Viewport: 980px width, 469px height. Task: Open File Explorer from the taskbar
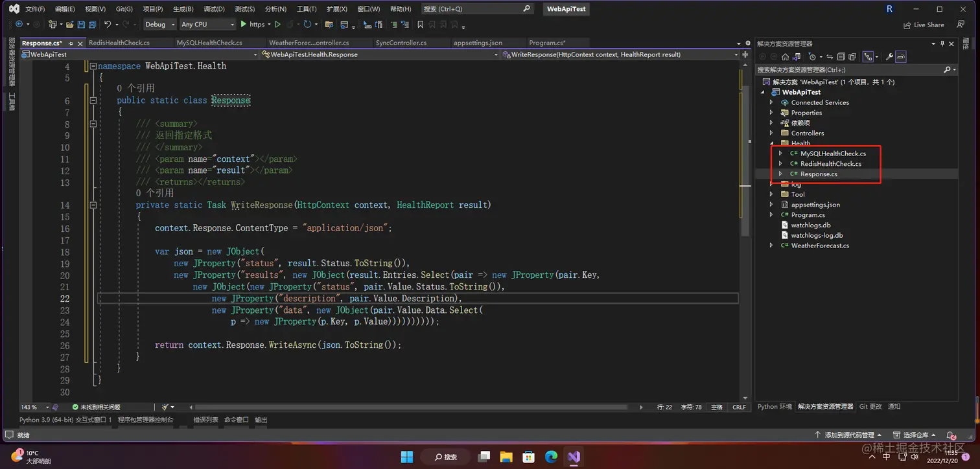[x=506, y=456]
